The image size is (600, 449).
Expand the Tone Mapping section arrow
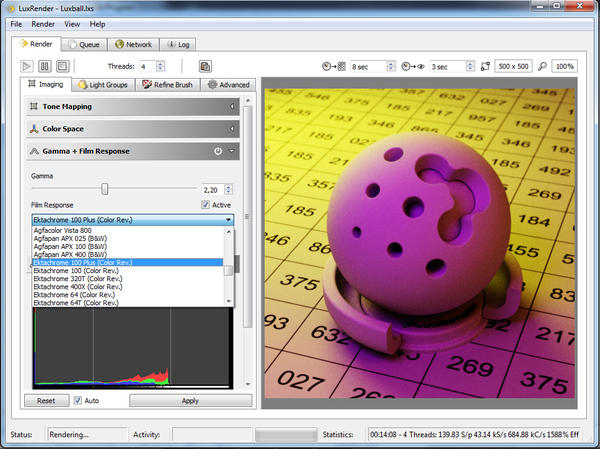point(232,106)
